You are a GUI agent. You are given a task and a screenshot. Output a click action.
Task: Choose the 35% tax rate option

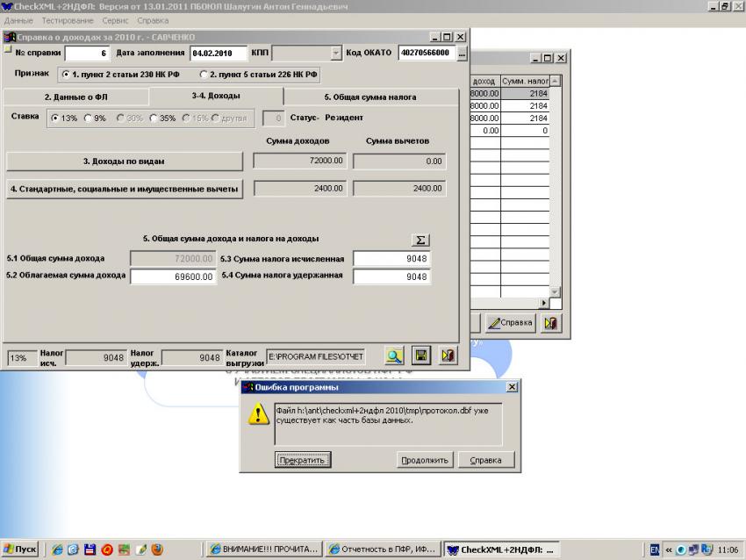click(154, 118)
